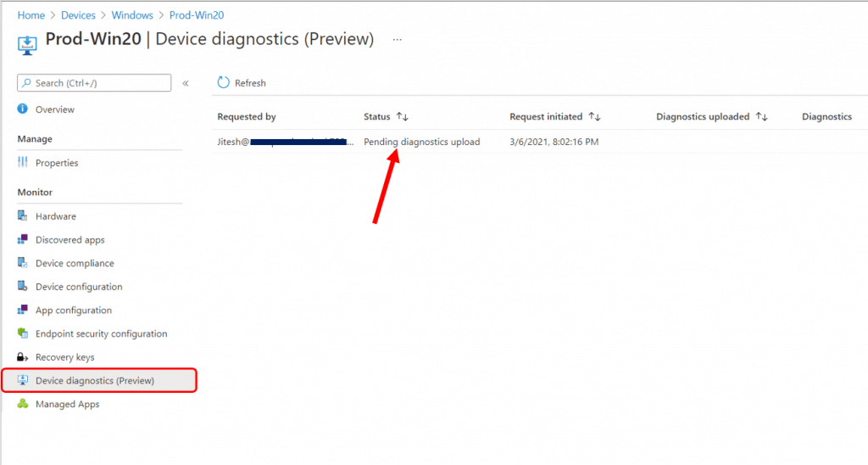The width and height of the screenshot is (868, 465).
Task: Click the Managed Apps icon
Action: click(x=22, y=403)
